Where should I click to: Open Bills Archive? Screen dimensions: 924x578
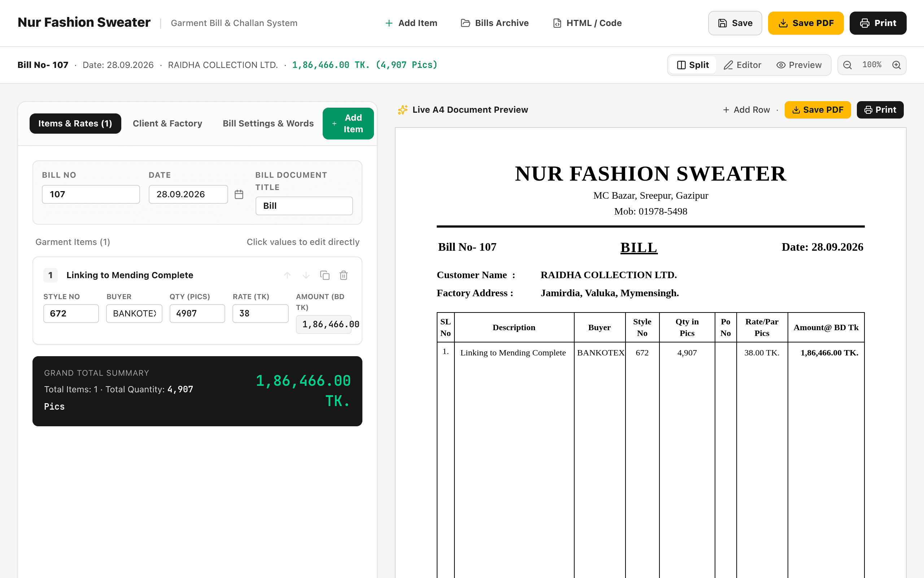495,23
